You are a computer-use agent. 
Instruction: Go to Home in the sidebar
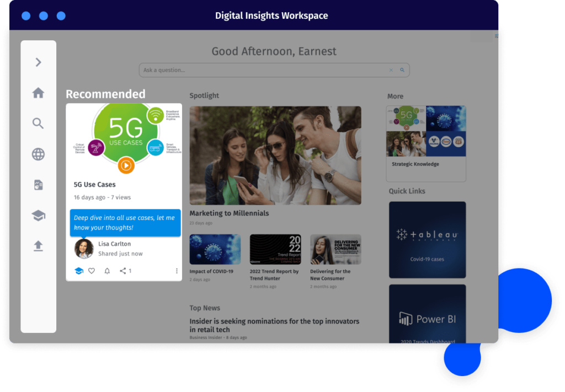click(38, 93)
